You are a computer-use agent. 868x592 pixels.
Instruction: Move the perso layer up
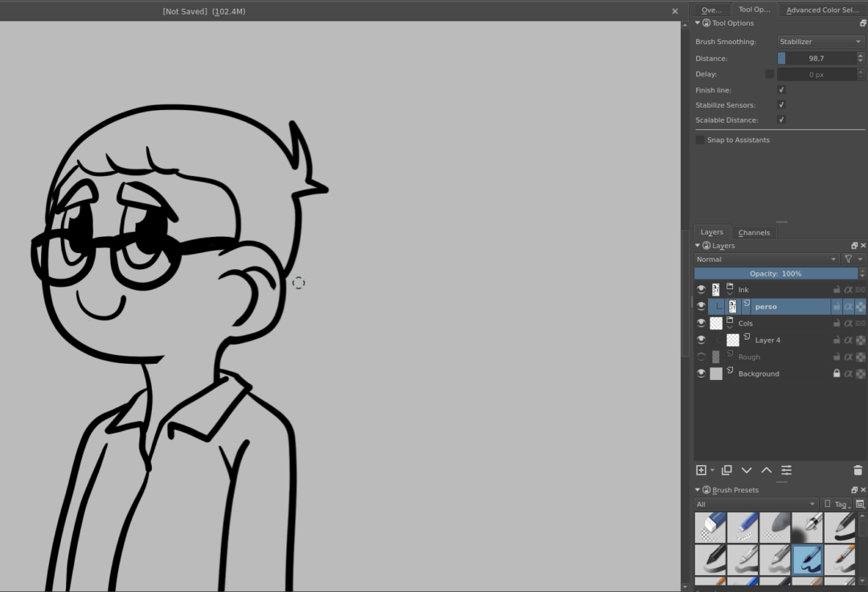(x=766, y=470)
